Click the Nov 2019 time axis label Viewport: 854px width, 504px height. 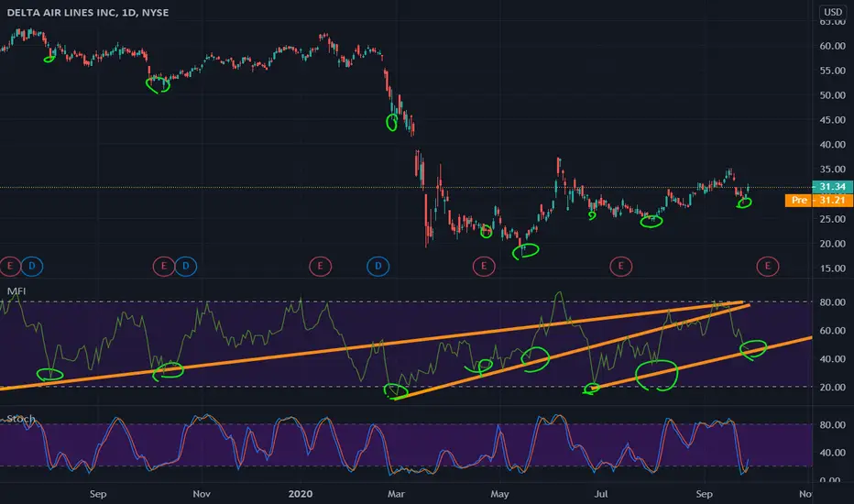click(202, 494)
